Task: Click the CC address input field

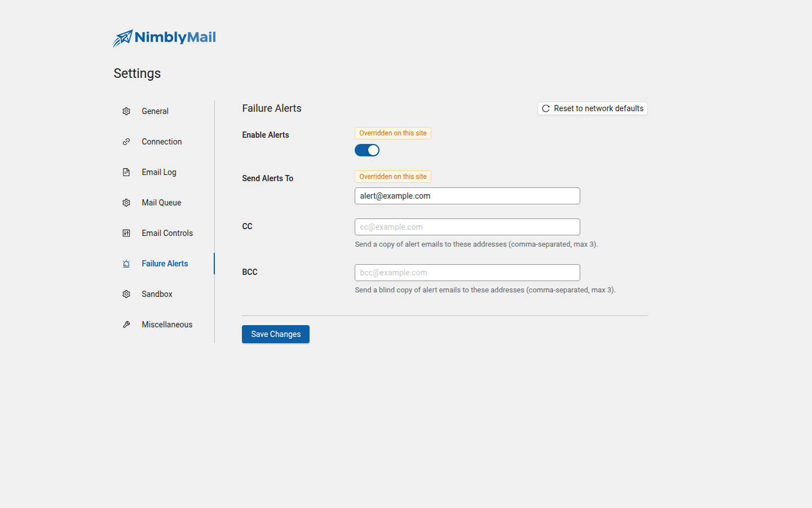Action: click(467, 227)
